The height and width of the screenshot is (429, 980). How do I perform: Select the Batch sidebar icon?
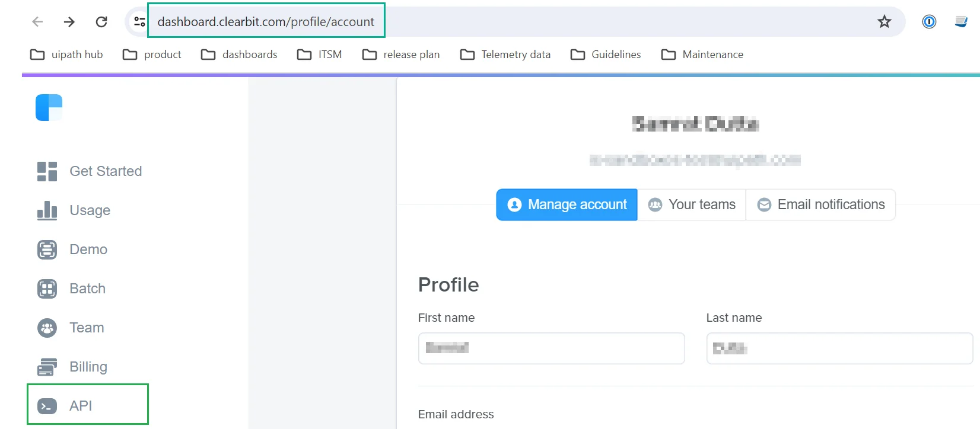click(47, 289)
